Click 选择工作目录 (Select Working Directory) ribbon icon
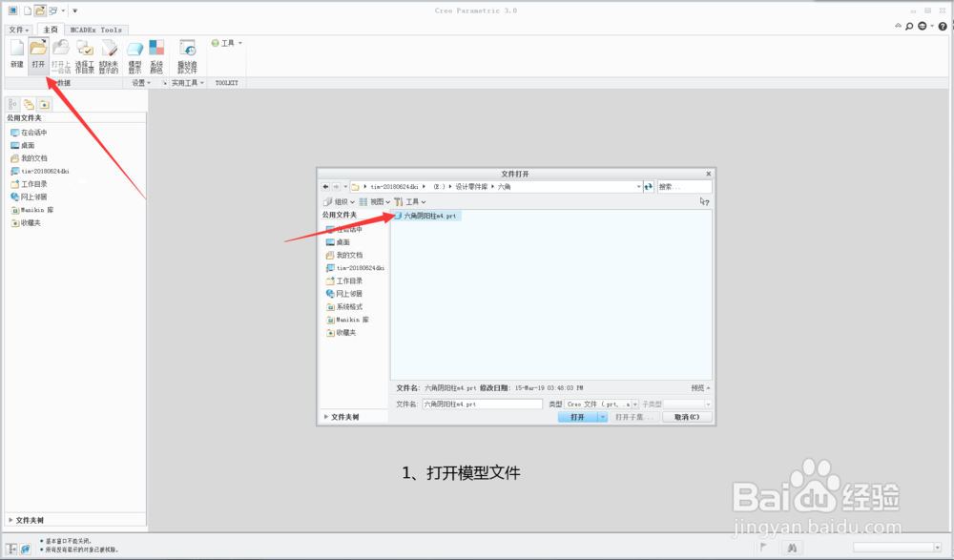 click(x=85, y=56)
